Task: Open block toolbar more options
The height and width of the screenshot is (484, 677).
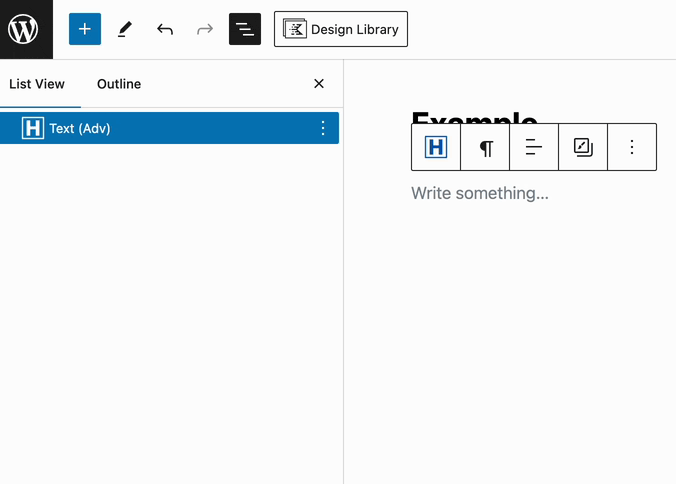Action: [x=632, y=147]
